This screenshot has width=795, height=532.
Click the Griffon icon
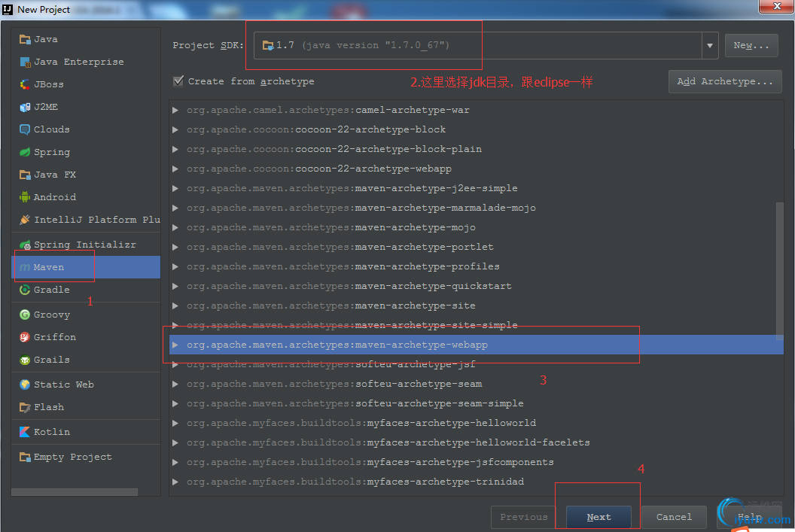(25, 337)
